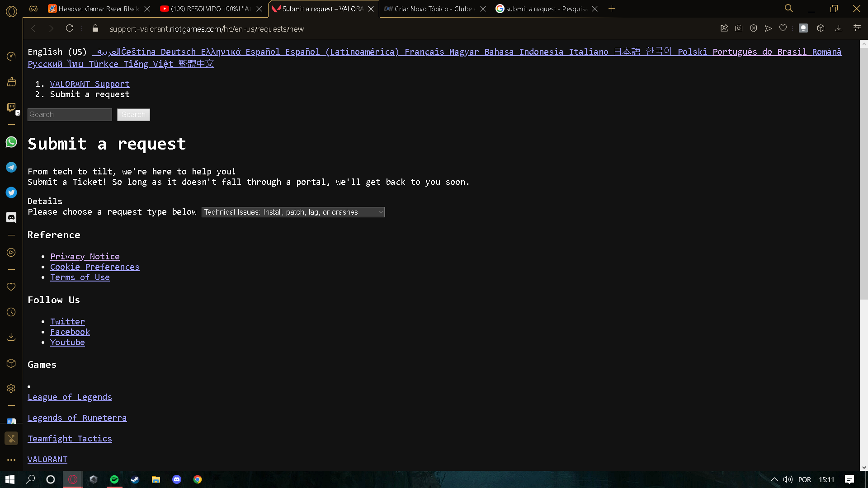Open Twitch sidebar panel
This screenshot has height=488, width=868.
pyautogui.click(x=11, y=107)
